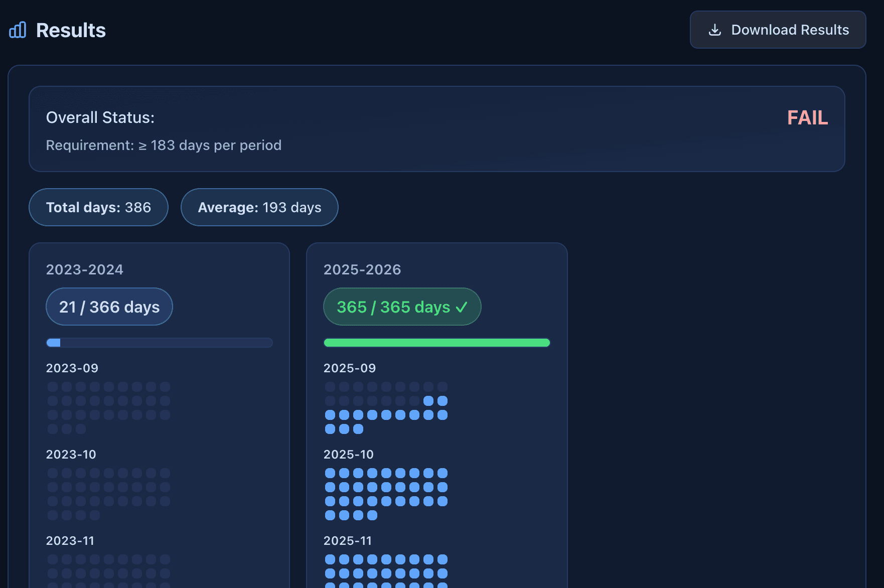Click the Requirement 183 days text
Image resolution: width=884 pixels, height=588 pixels.
pos(164,145)
